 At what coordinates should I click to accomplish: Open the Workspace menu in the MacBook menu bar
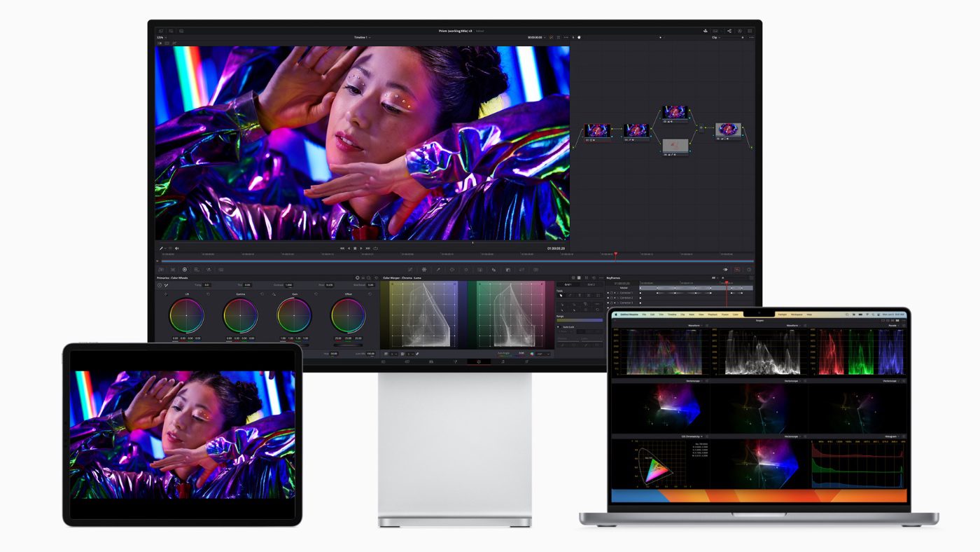coord(794,315)
